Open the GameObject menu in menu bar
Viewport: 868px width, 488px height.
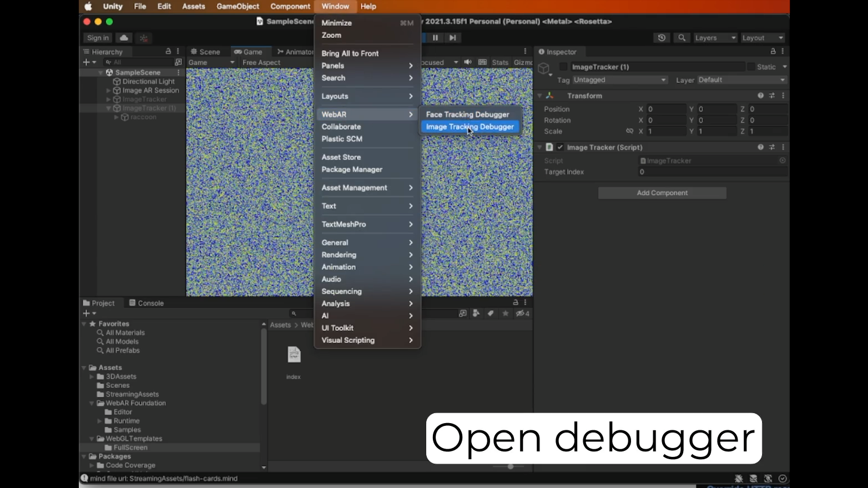(238, 7)
